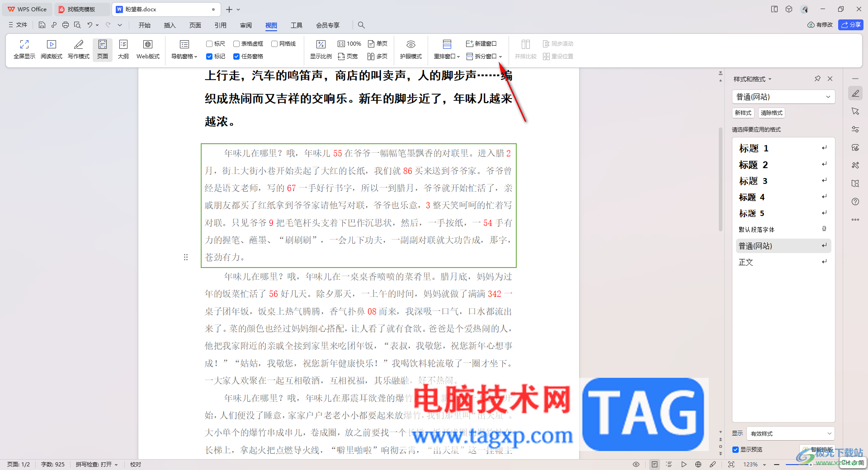The width and height of the screenshot is (868, 470).
Task: Apply the 正文 style from list
Action: click(x=783, y=262)
